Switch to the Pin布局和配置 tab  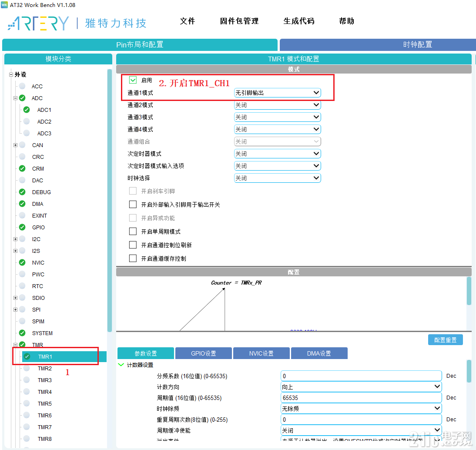[140, 45]
